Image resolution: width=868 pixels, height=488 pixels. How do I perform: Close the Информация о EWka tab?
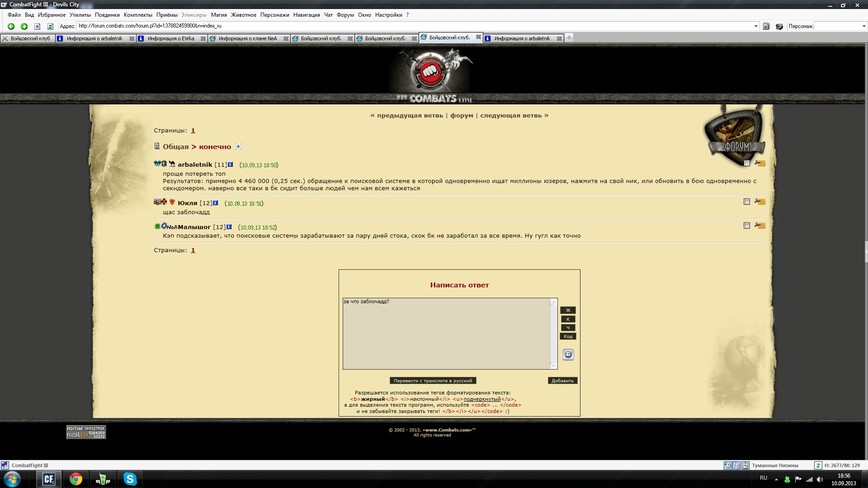(203, 39)
